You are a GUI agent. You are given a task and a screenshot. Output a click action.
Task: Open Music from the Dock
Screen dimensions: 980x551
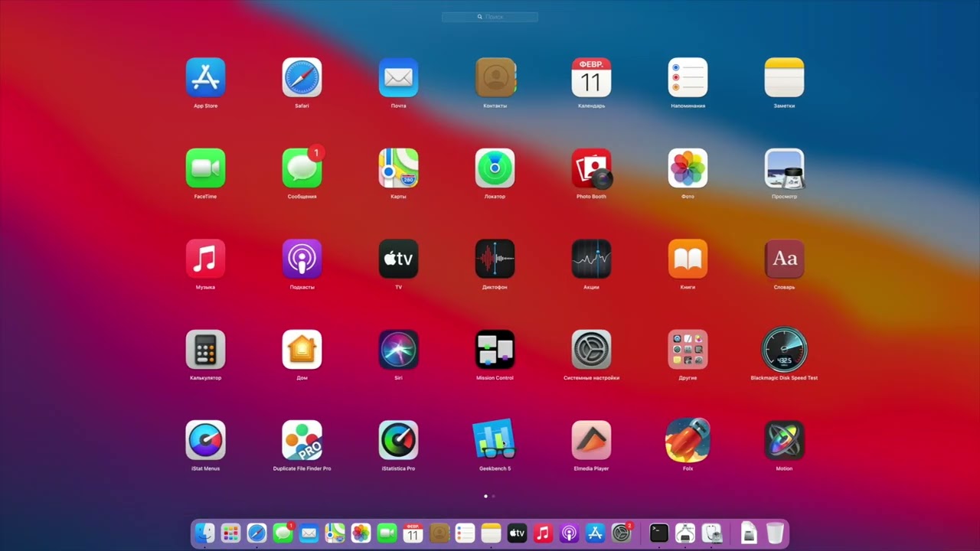click(x=543, y=533)
